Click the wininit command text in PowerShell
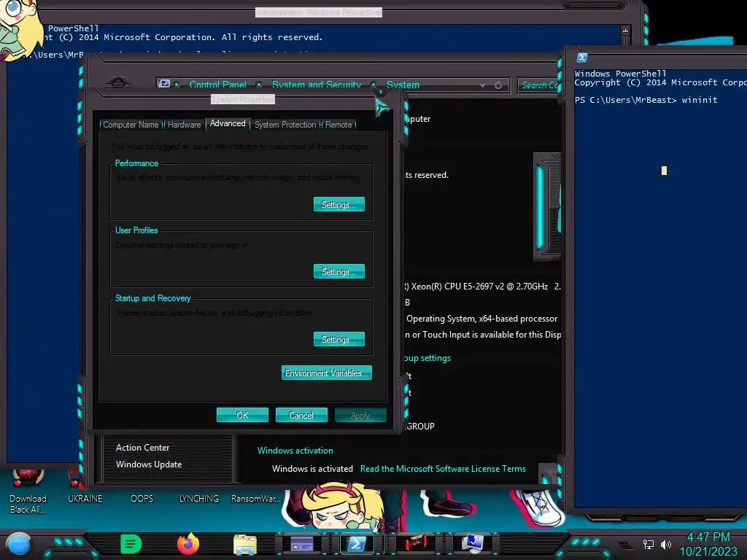 pyautogui.click(x=699, y=100)
